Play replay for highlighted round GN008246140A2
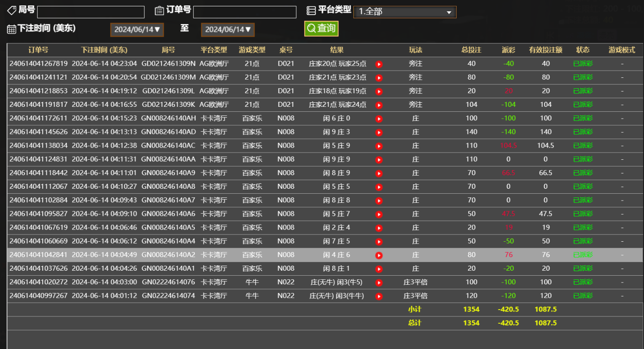Image resolution: width=644 pixels, height=349 pixels. point(379,255)
